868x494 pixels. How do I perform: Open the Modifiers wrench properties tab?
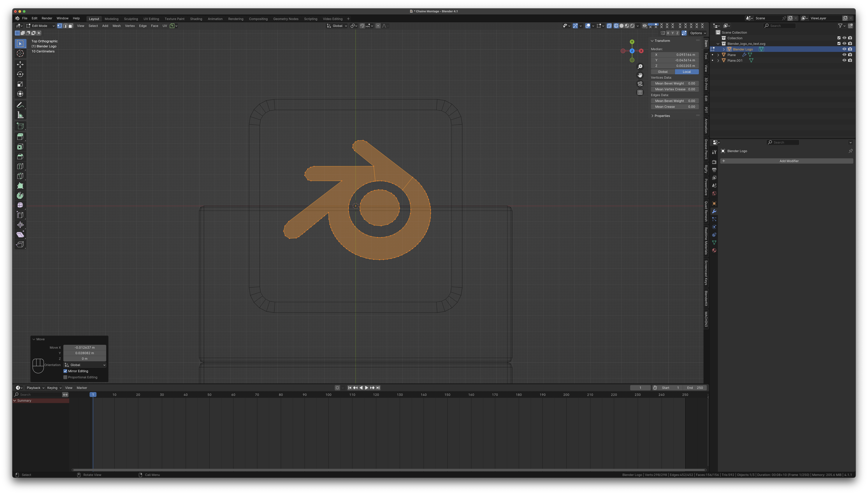click(x=714, y=211)
